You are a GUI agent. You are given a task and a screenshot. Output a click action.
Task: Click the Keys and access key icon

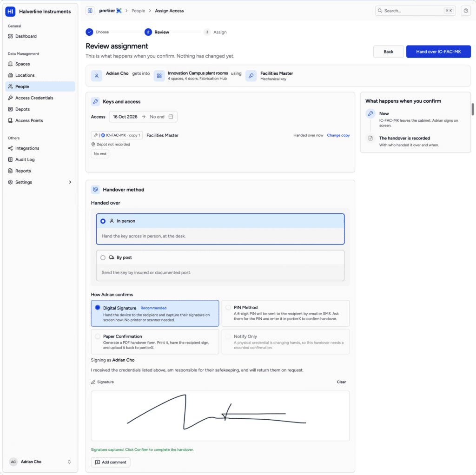click(x=95, y=102)
